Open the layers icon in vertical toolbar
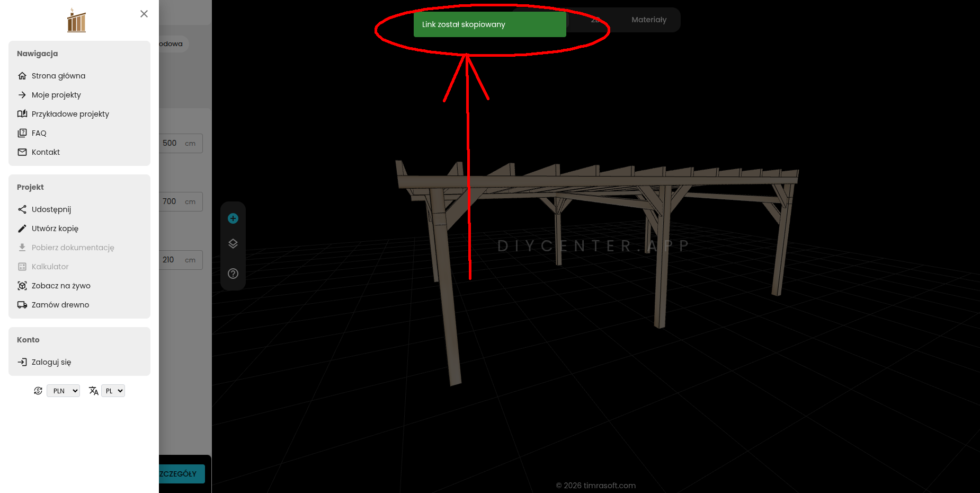 pyautogui.click(x=233, y=244)
